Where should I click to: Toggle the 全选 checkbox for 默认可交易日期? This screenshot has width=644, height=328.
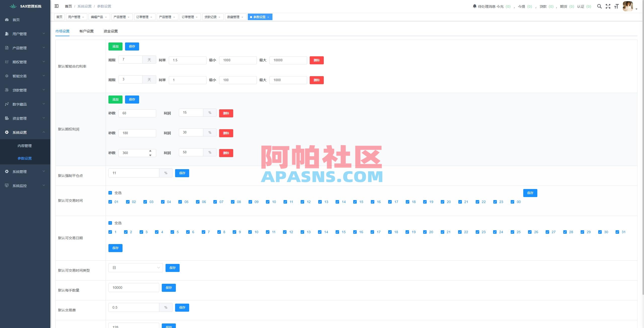tap(110, 223)
